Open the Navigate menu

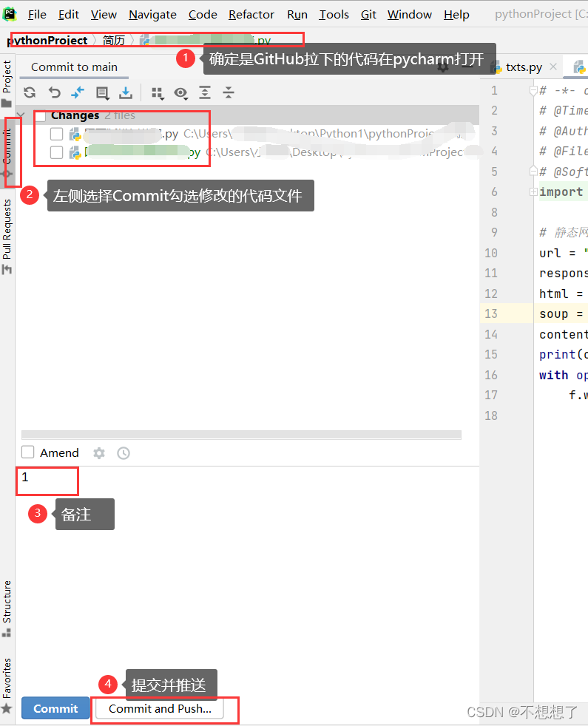click(x=152, y=15)
